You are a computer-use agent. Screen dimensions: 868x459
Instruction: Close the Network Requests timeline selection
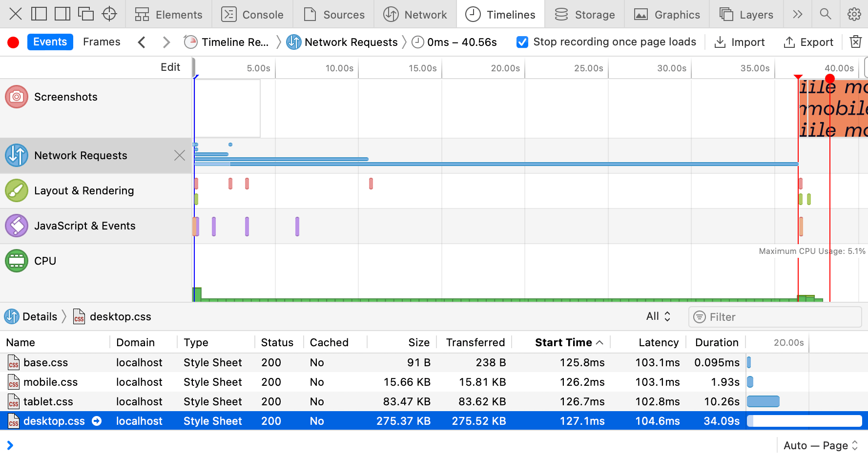[180, 155]
